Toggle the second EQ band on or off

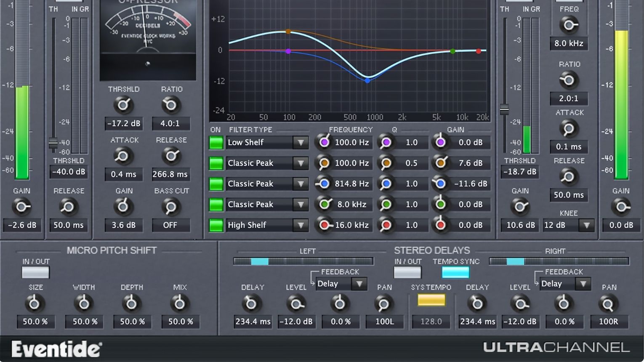[x=216, y=163]
